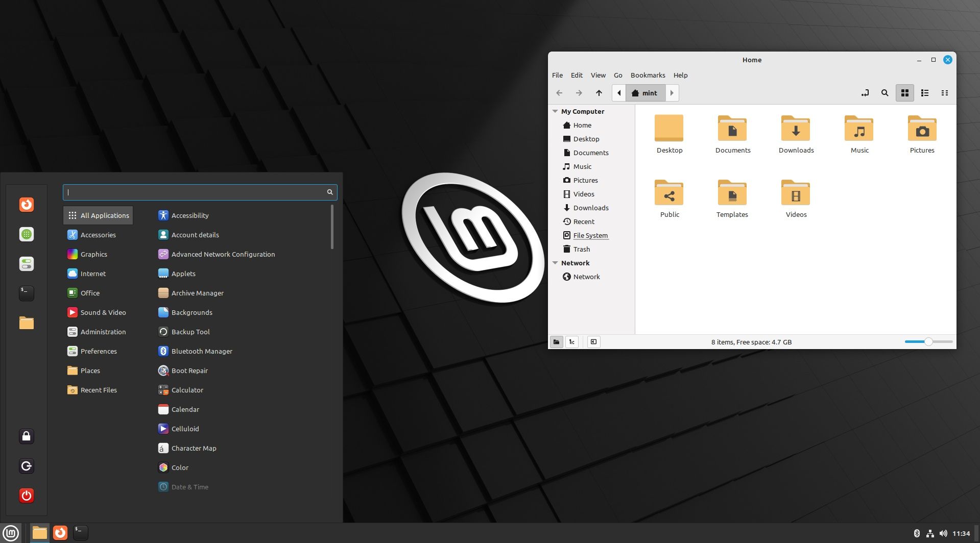Open a Terminal from the menu sidebar
The width and height of the screenshot is (980, 543).
(x=27, y=293)
